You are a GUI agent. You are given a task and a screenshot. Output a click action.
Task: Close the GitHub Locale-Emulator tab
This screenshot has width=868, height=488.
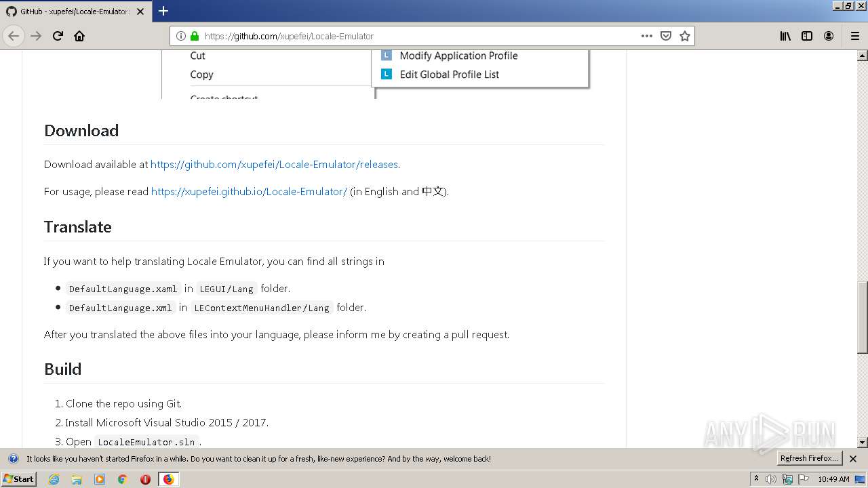click(140, 12)
